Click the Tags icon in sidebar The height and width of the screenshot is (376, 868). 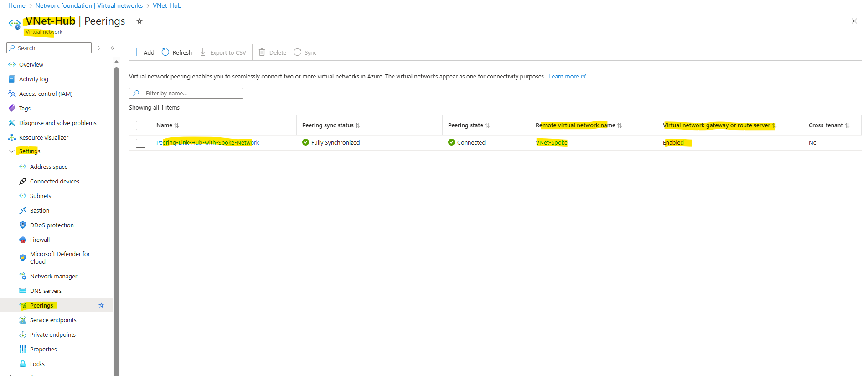[12, 108]
